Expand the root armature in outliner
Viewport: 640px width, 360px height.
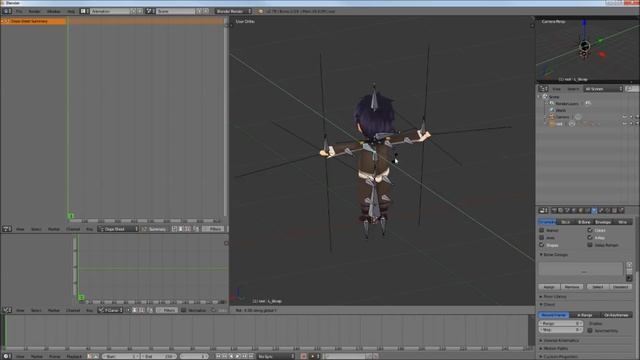tap(546, 124)
